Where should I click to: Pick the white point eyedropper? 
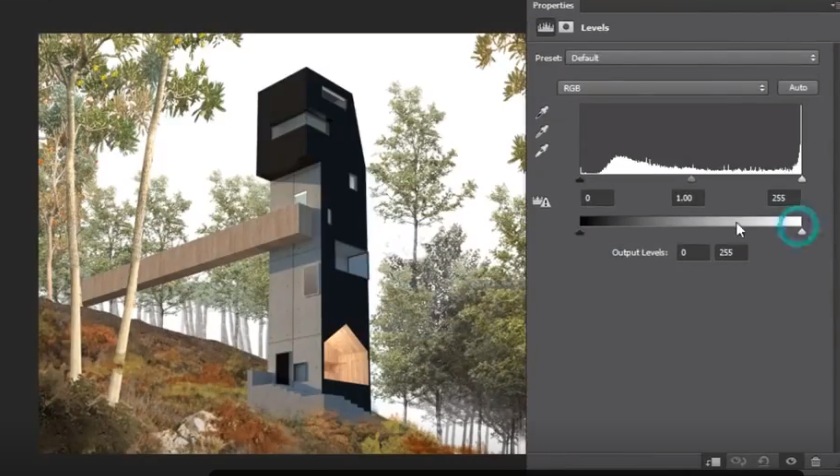tap(542, 150)
